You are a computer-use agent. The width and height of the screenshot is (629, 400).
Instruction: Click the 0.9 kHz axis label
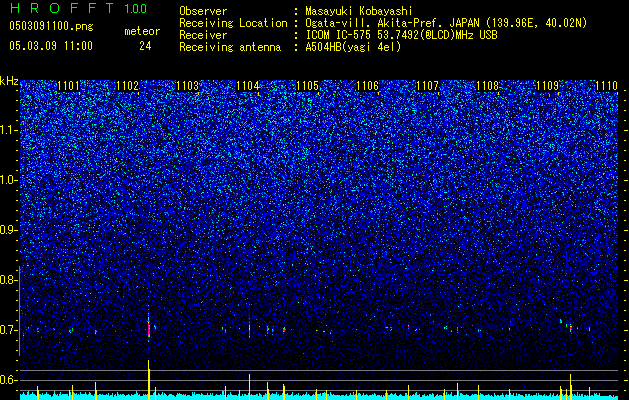[x=8, y=230]
